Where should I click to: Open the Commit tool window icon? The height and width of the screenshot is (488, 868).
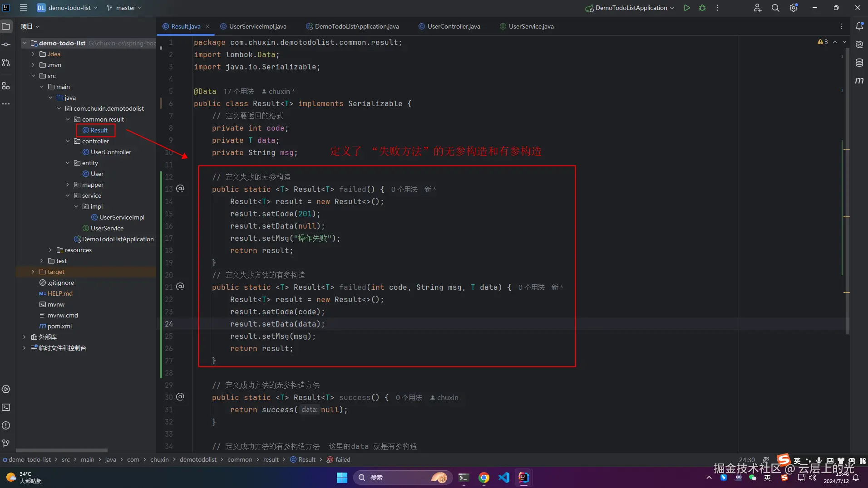[x=6, y=44]
